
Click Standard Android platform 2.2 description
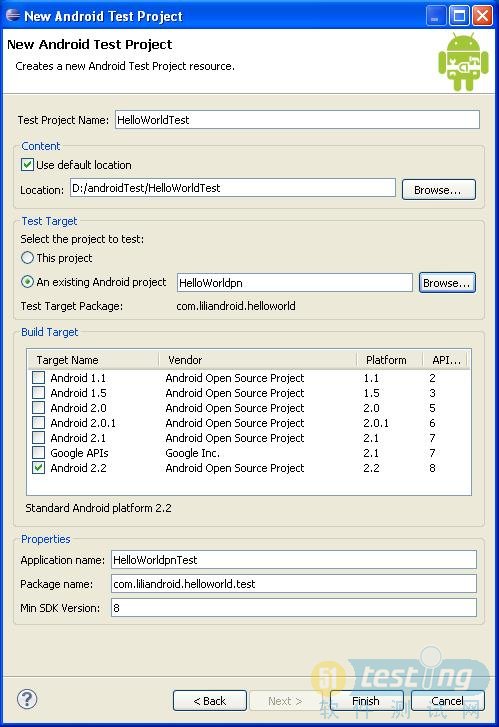pyautogui.click(x=98, y=508)
